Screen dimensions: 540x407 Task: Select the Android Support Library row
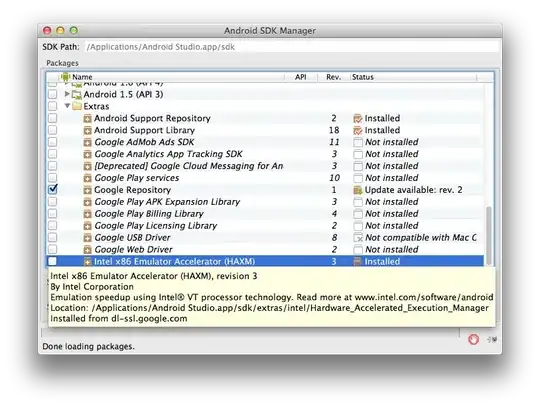click(265, 131)
